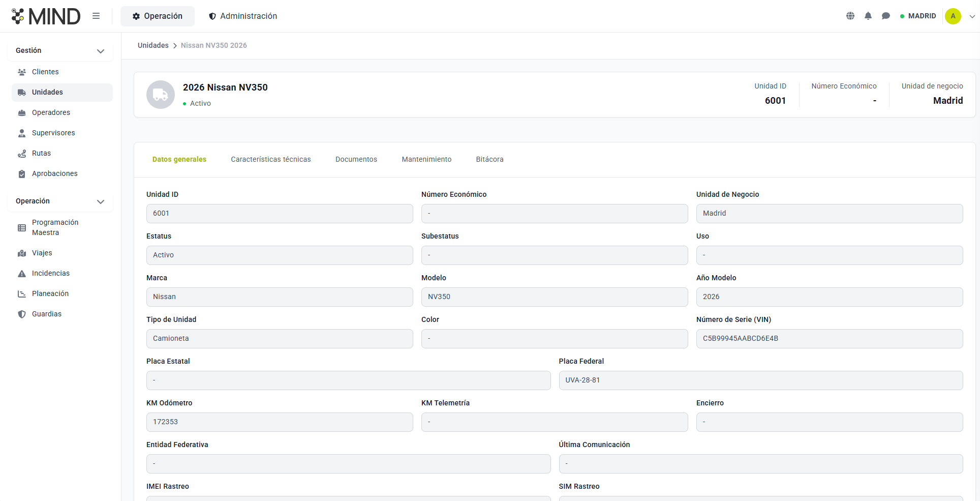This screenshot has width=980, height=501.
Task: Click the Unidades truck sidebar icon
Action: pyautogui.click(x=22, y=92)
